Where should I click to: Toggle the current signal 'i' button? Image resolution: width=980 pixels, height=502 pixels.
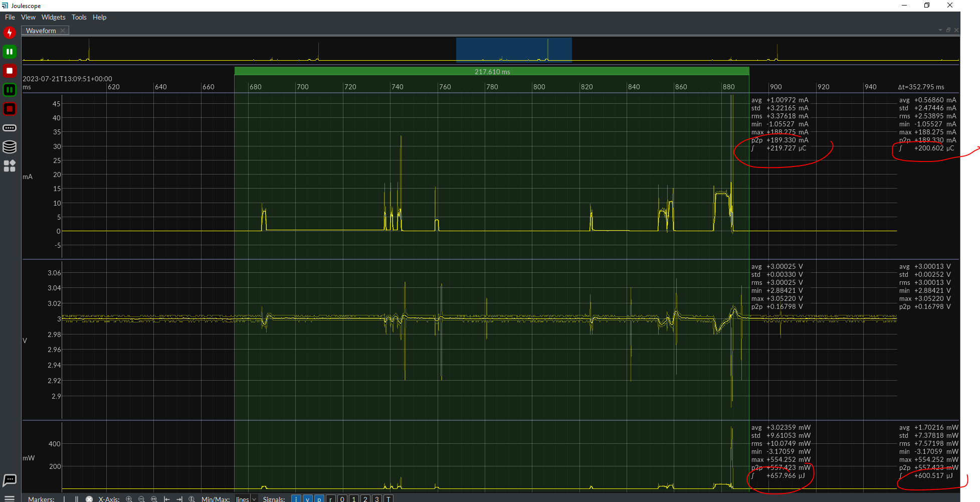pos(296,499)
